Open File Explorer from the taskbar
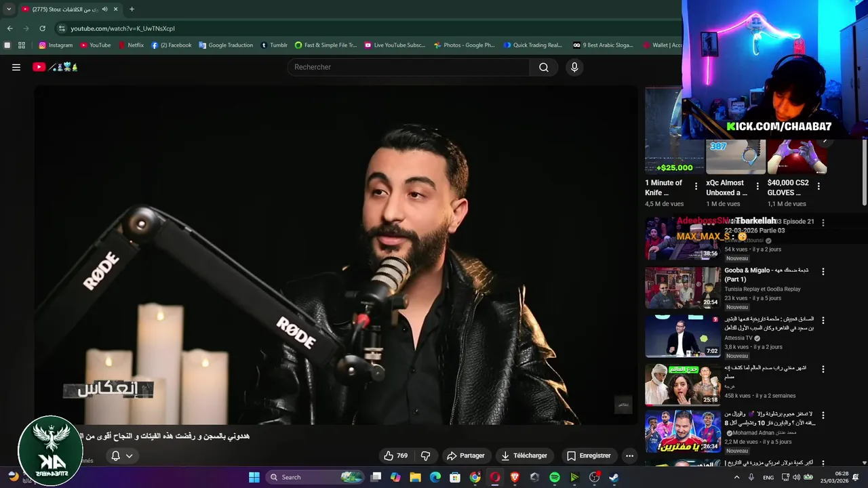 [415, 477]
